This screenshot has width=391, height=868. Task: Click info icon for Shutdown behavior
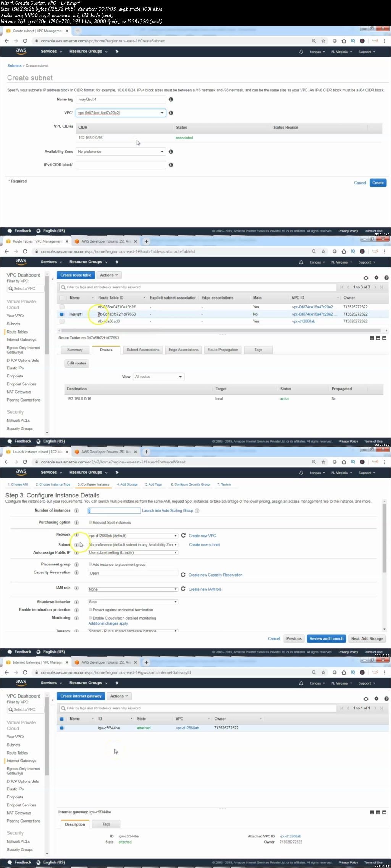pos(76,602)
